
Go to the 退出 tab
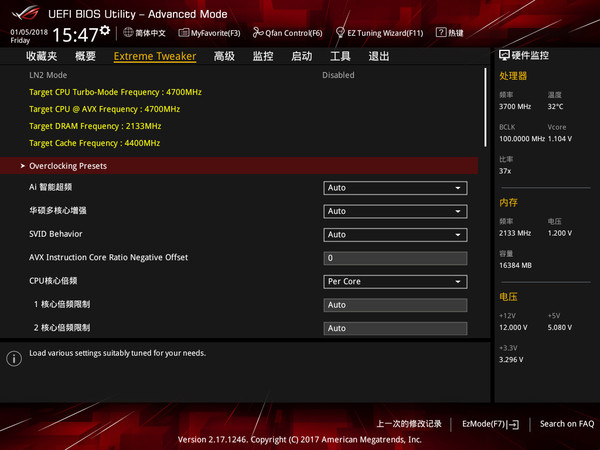coord(379,56)
